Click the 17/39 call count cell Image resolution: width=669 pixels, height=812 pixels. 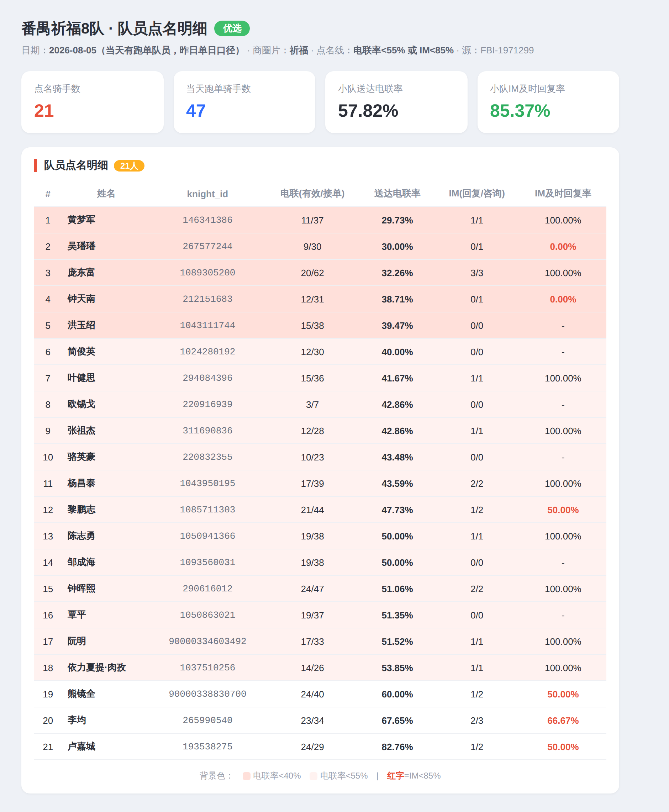[312, 484]
